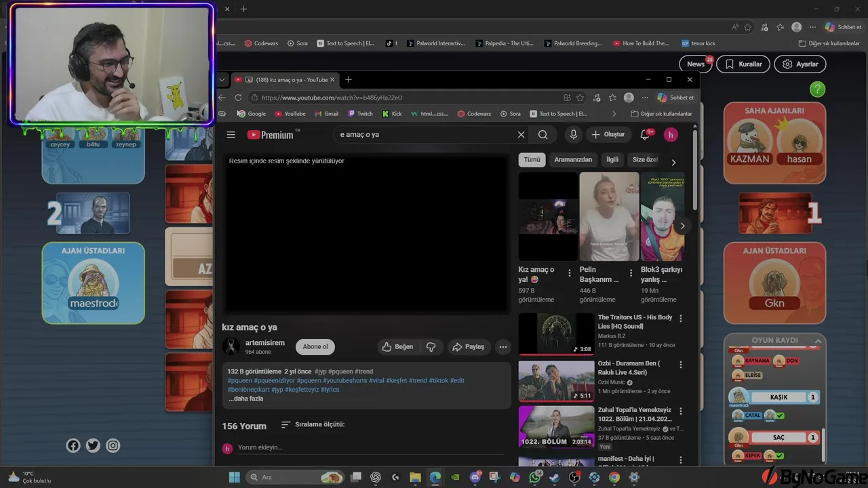Open the Twitter icon on the game page
Screen dimensions: 868x488
[x=93, y=445]
